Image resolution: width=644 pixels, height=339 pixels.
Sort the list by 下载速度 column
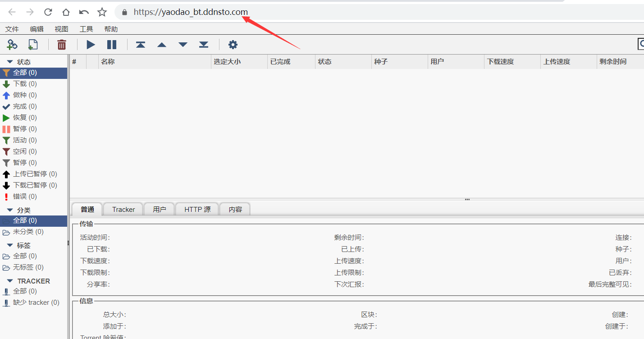(500, 62)
